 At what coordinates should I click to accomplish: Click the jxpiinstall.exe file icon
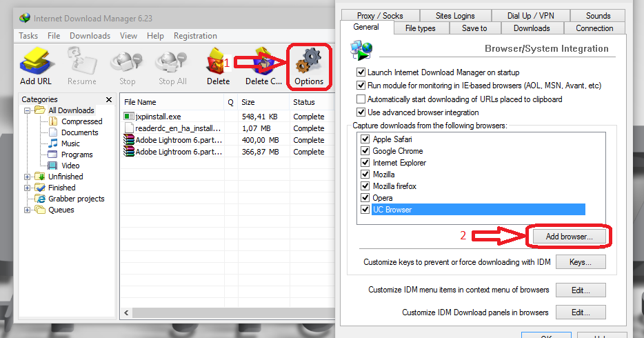(129, 116)
